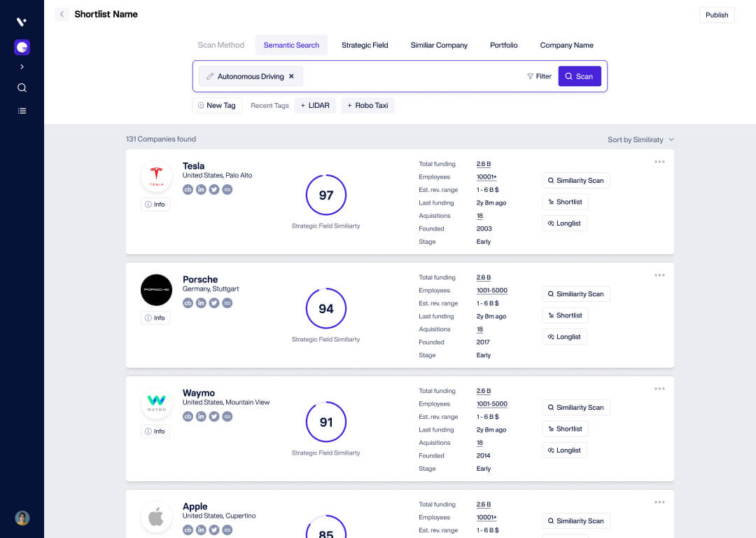756x538 pixels.
Task: Run Similiarity Scan for Apple
Action: point(575,520)
